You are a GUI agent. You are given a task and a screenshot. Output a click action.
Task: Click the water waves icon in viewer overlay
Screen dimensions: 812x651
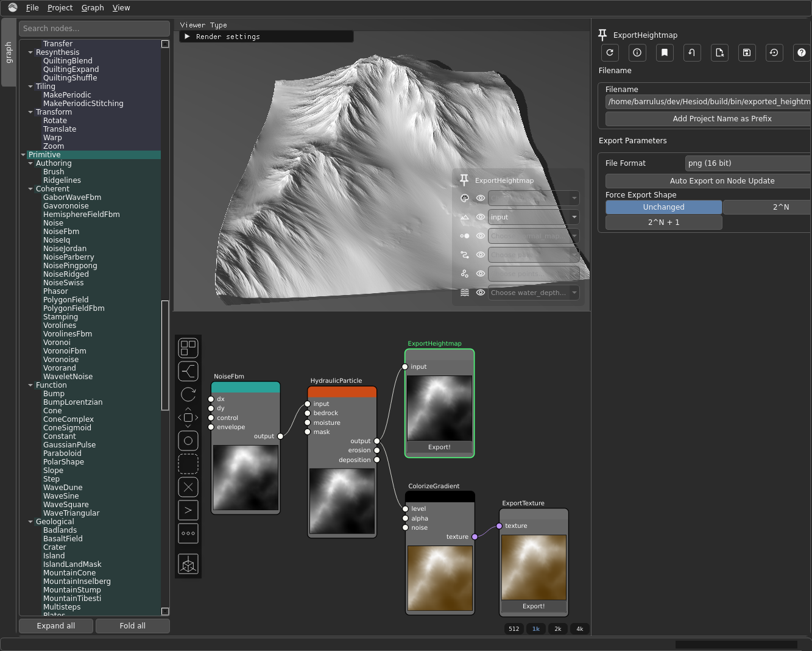click(464, 293)
